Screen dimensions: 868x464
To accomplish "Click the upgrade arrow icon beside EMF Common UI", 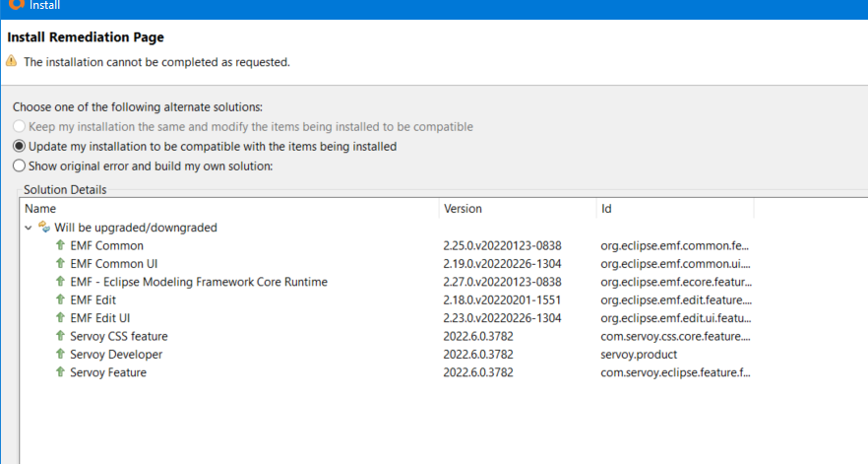I will pyautogui.click(x=60, y=263).
